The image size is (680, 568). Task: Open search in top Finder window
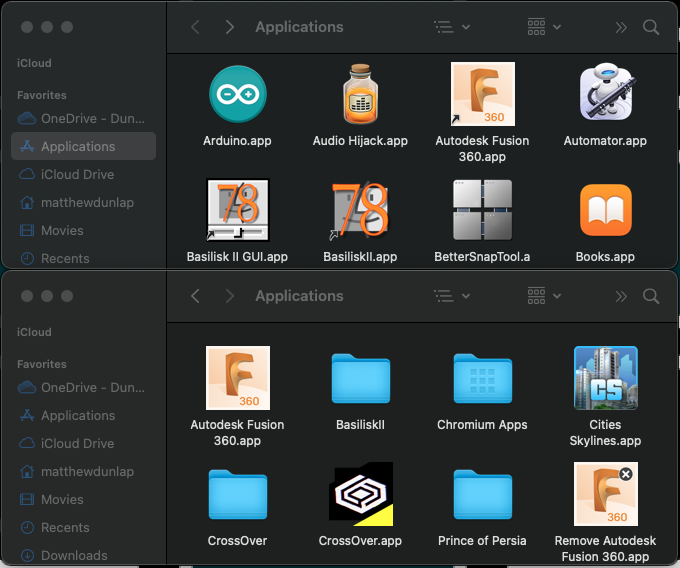point(651,27)
